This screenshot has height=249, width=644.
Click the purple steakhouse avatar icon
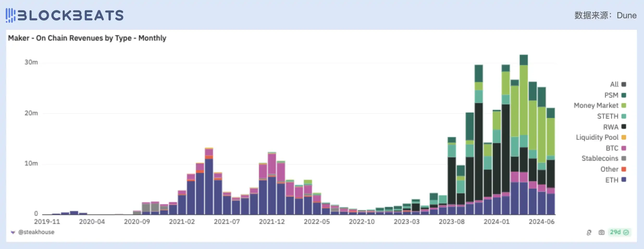coord(13,232)
